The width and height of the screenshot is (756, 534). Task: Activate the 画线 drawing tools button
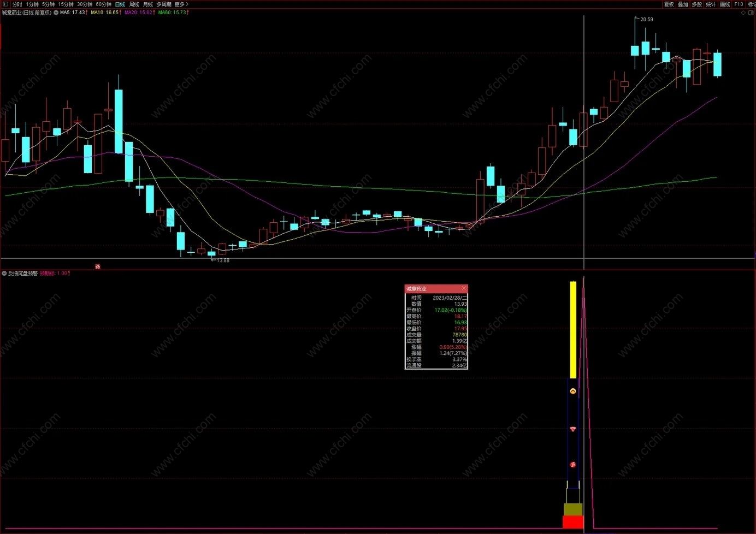click(x=725, y=4)
